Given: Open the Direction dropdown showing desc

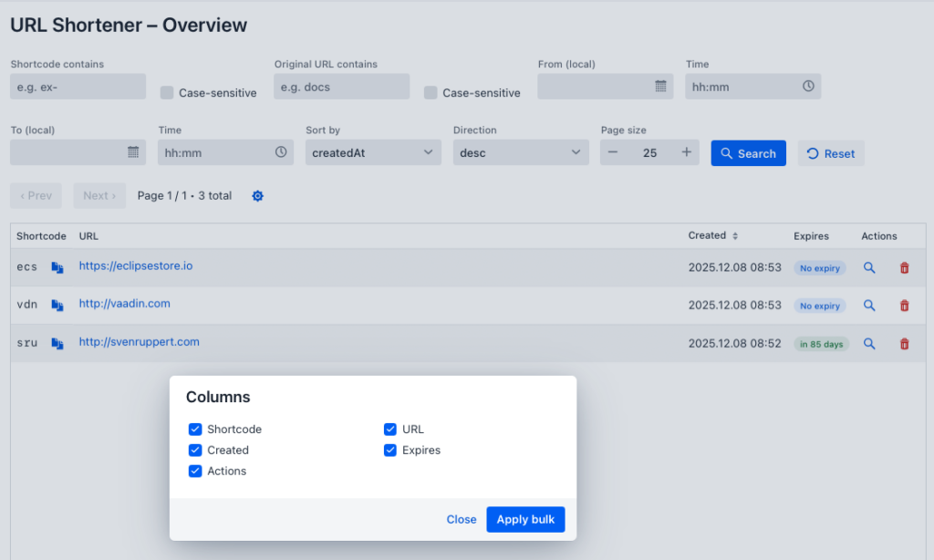Looking at the screenshot, I should 520,152.
